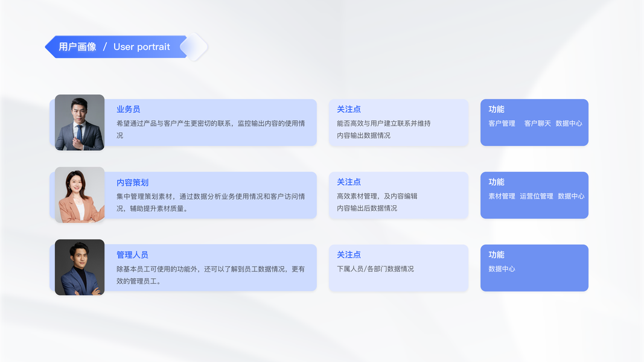Click text 高效素材管理，及内容编辑
Screen dimensions: 644x362
pos(377,196)
